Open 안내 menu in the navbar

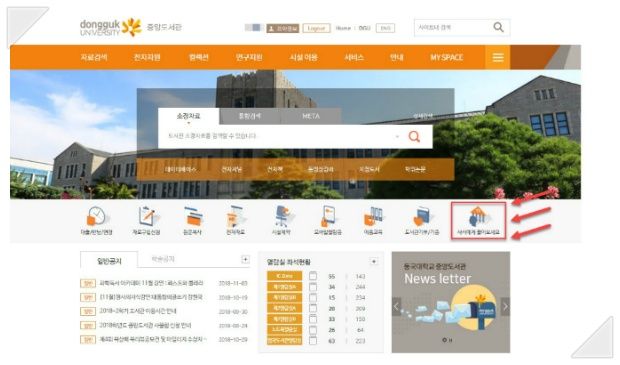click(x=396, y=58)
